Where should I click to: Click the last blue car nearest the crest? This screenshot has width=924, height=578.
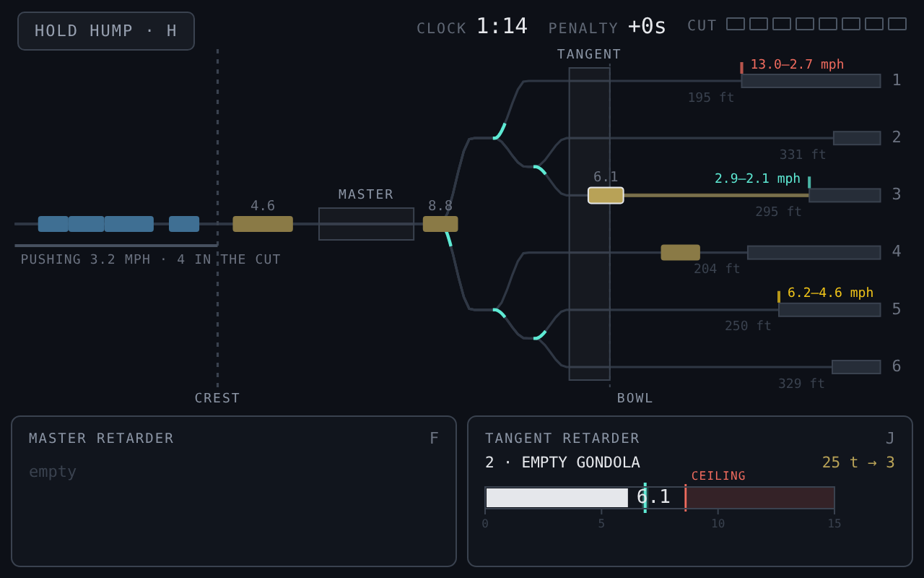point(184,224)
